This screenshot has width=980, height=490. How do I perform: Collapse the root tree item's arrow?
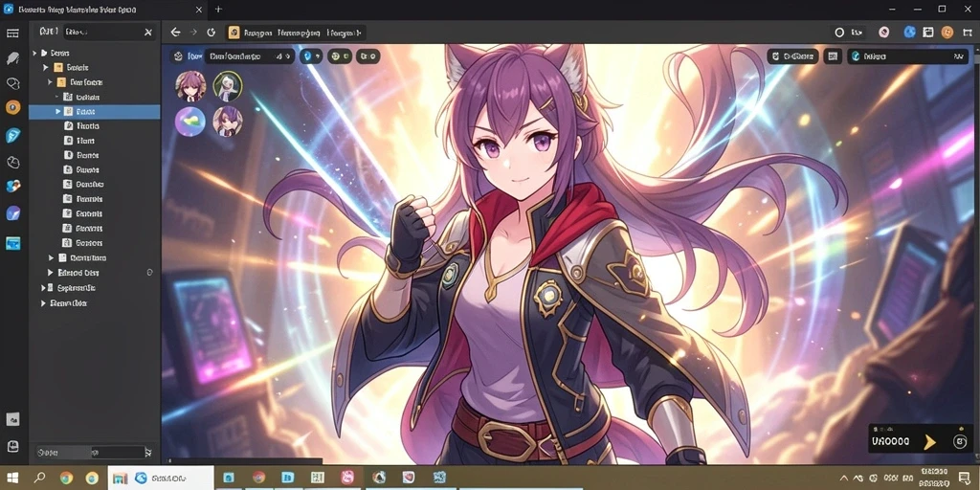click(35, 54)
